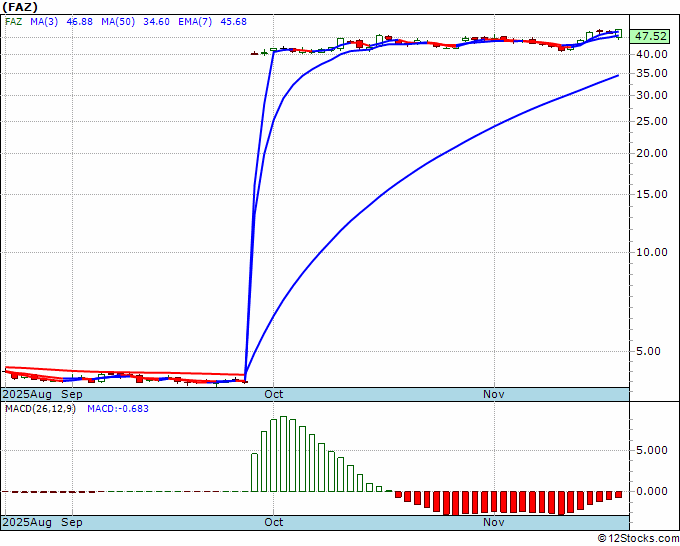Click the MA(50) value 34.60
This screenshot has width=680, height=546.
(x=156, y=21)
